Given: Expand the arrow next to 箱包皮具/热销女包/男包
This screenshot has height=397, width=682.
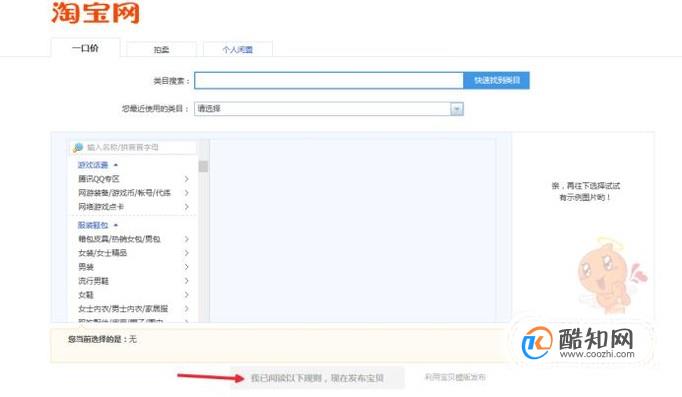Looking at the screenshot, I should pyautogui.click(x=187, y=239).
